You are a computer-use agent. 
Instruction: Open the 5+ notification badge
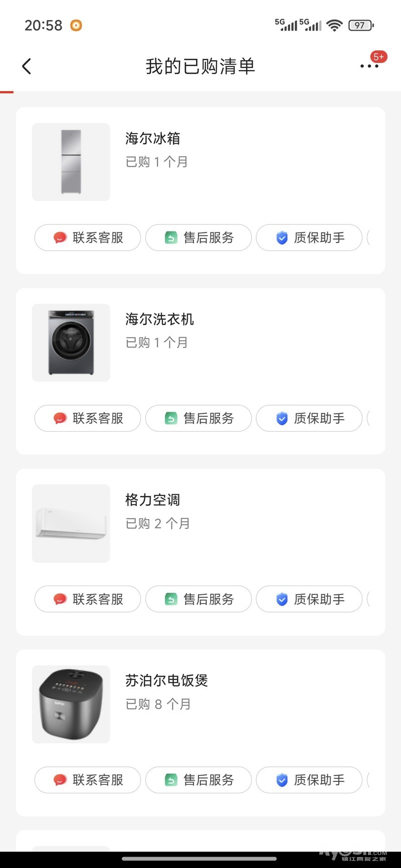coord(378,57)
